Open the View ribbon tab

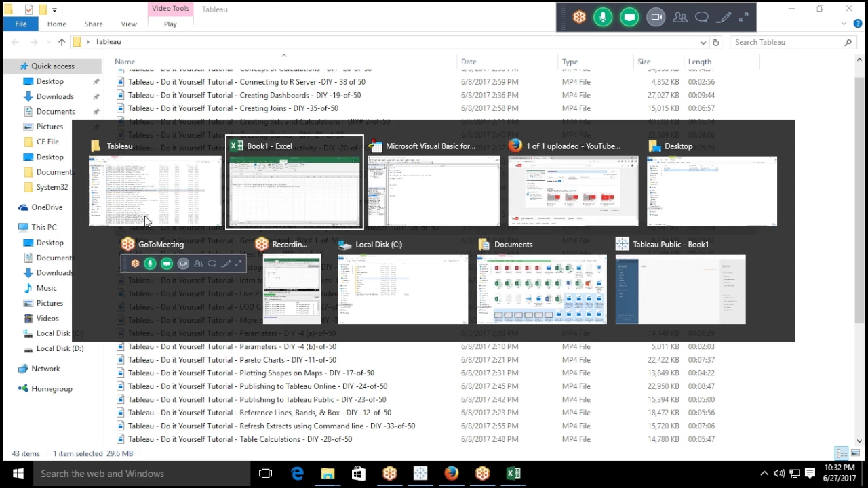(x=129, y=24)
